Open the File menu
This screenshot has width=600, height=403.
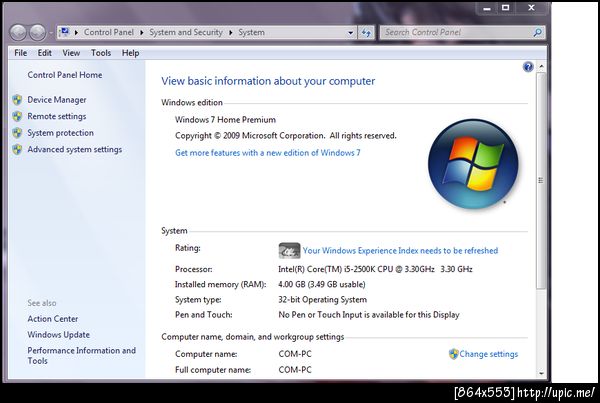coord(20,53)
